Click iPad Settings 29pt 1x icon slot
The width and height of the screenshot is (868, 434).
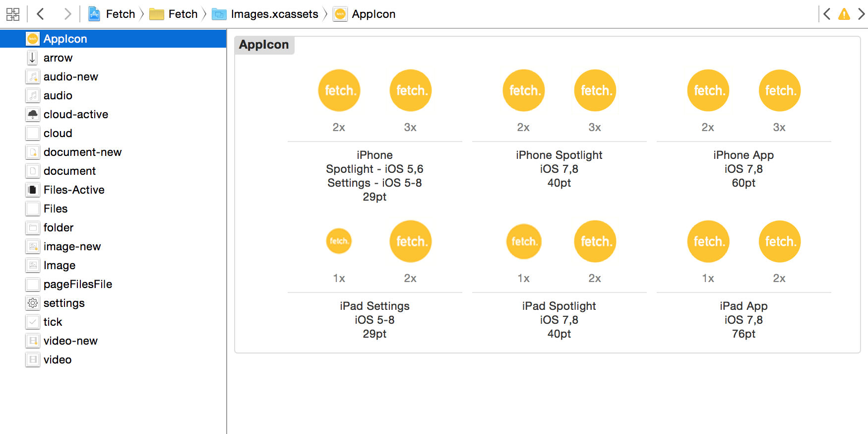click(x=339, y=241)
